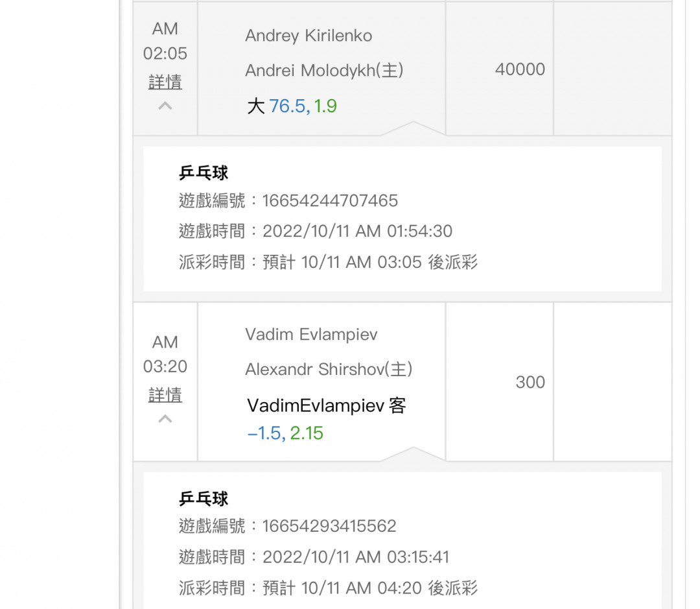Click game time AM 01:54:30 line

pyautogui.click(x=315, y=232)
